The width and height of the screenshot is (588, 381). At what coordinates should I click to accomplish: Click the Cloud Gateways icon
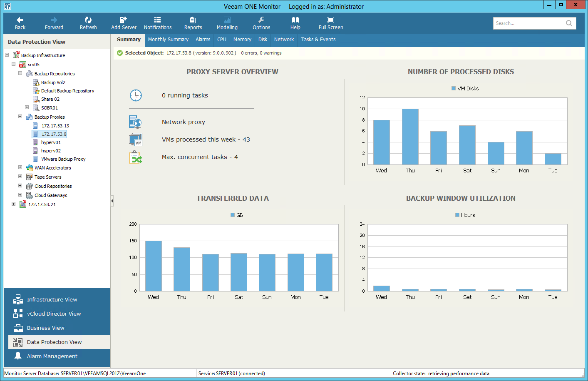pyautogui.click(x=29, y=195)
